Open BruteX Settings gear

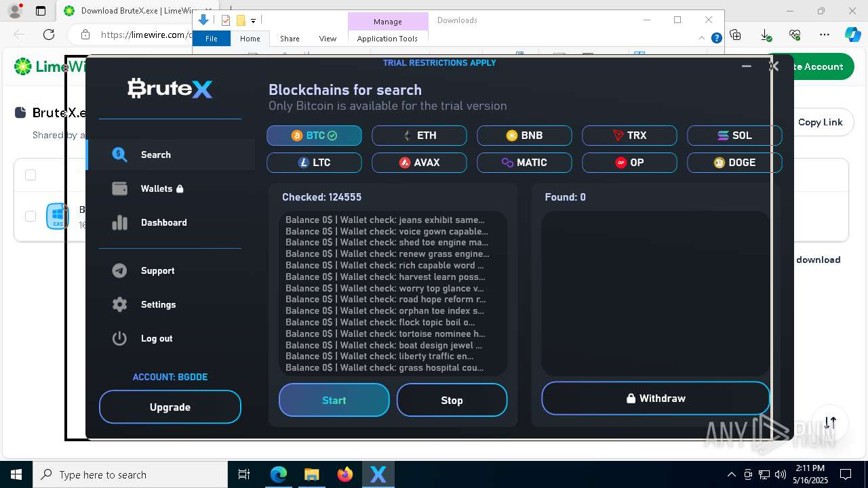[120, 304]
